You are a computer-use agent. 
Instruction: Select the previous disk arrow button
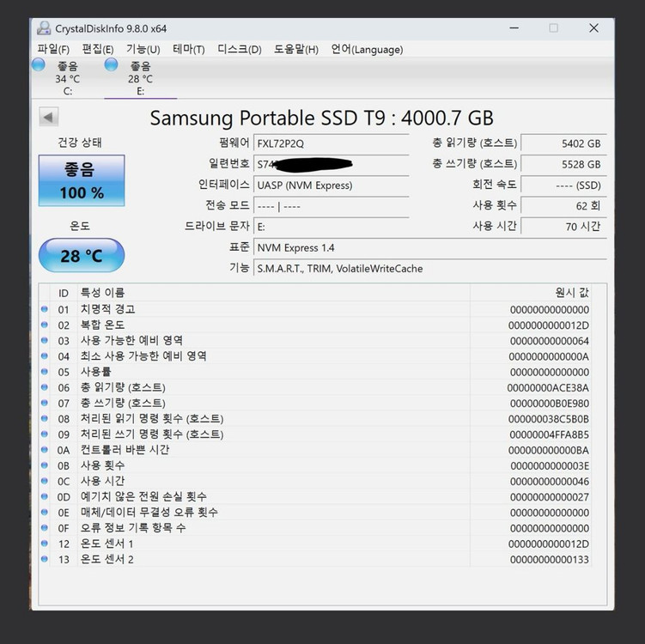click(x=49, y=117)
